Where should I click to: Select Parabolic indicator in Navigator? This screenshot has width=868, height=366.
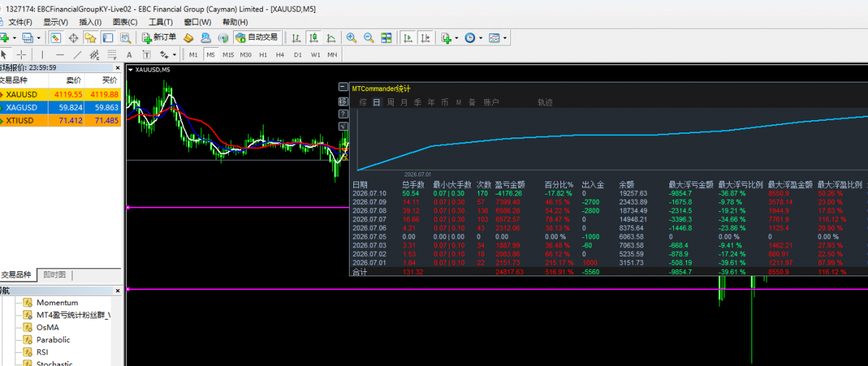tap(53, 339)
